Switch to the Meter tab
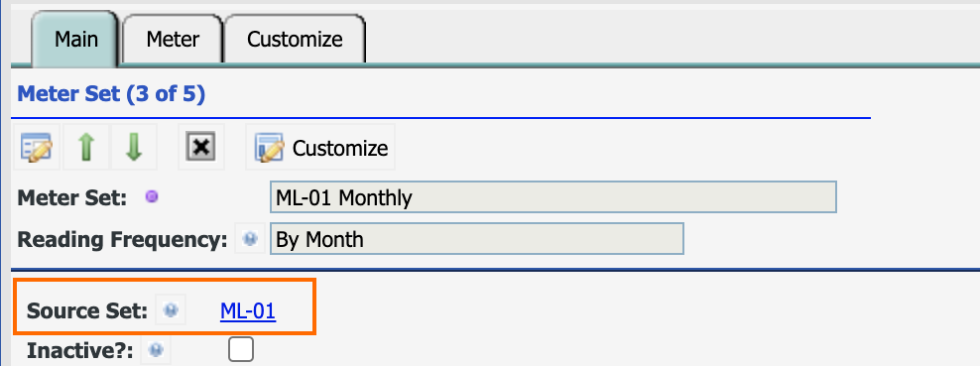This screenshot has height=366, width=980. [173, 40]
